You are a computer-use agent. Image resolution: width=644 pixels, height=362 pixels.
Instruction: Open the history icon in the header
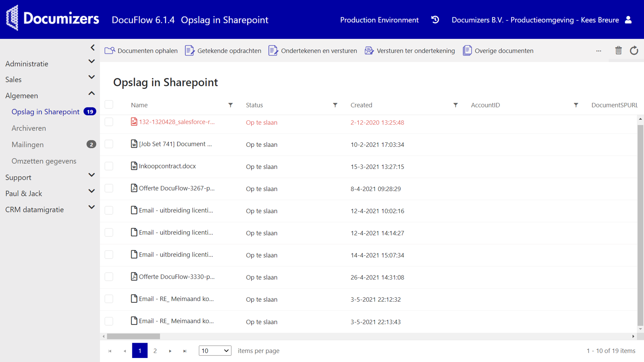pos(435,19)
